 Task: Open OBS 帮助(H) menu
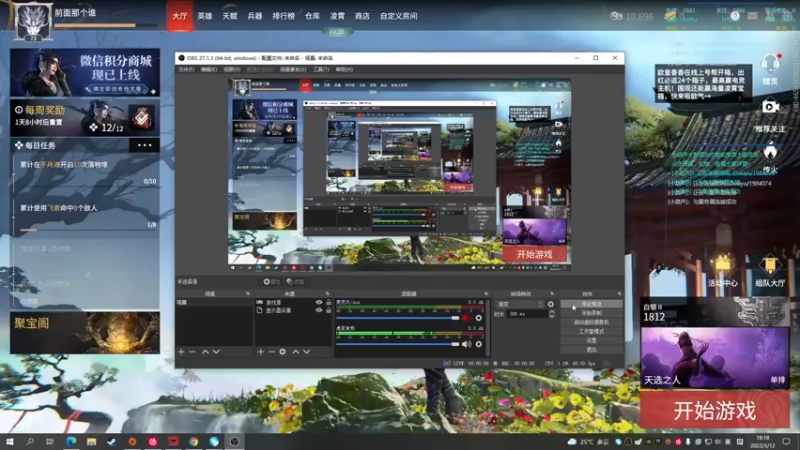[x=344, y=69]
